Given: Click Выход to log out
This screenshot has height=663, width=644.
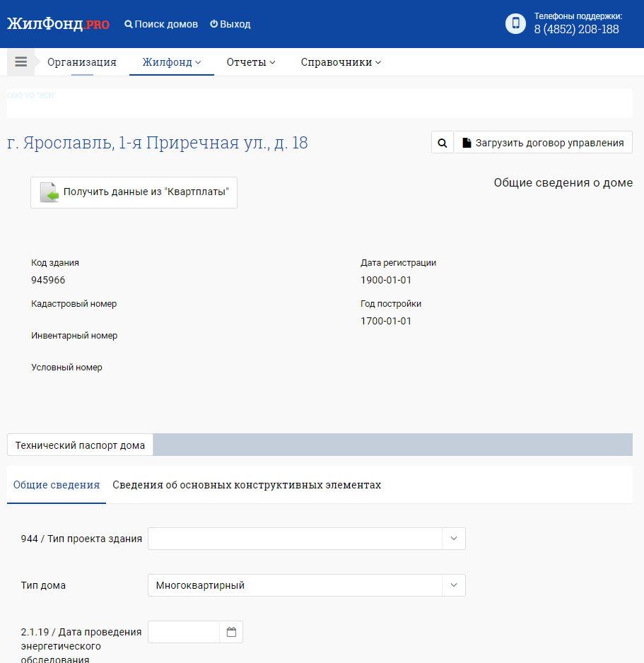Looking at the screenshot, I should click(x=230, y=24).
